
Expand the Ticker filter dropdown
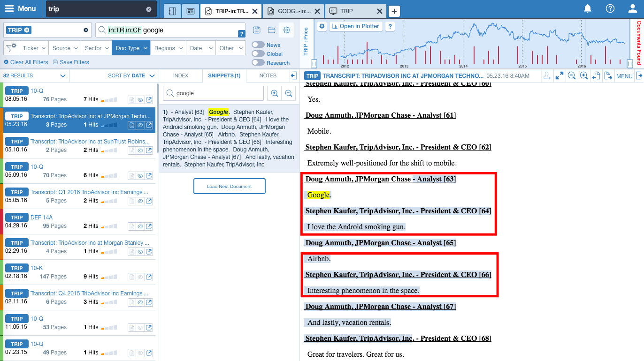coord(34,48)
